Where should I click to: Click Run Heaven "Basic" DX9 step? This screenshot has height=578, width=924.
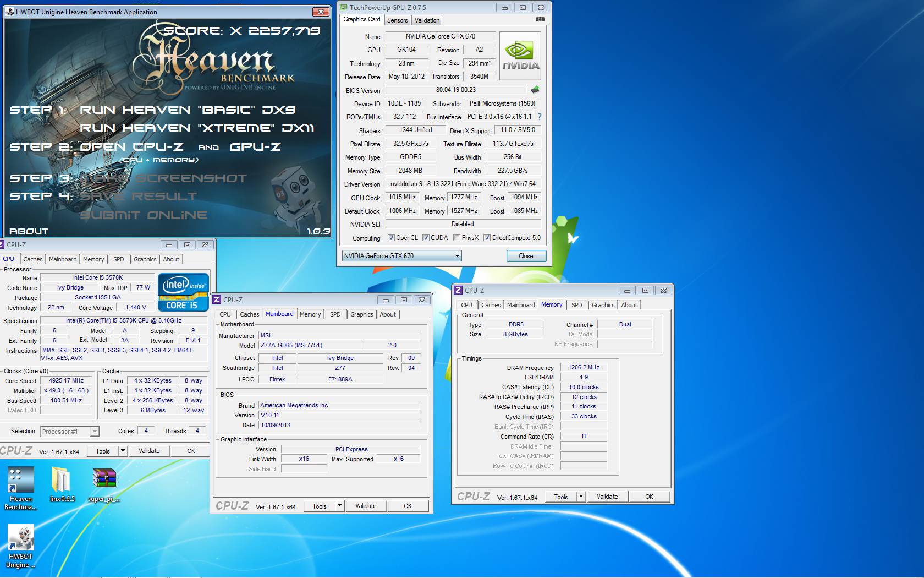coord(188,110)
